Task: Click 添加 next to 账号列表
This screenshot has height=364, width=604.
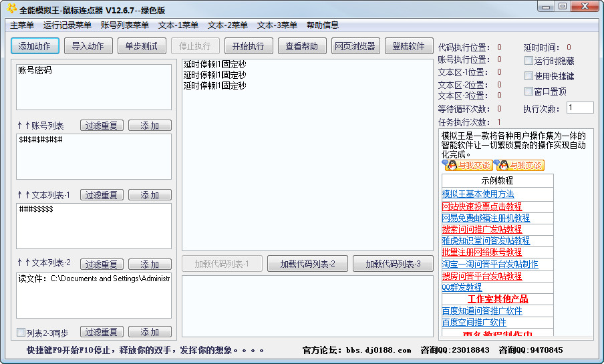Action: (x=150, y=126)
